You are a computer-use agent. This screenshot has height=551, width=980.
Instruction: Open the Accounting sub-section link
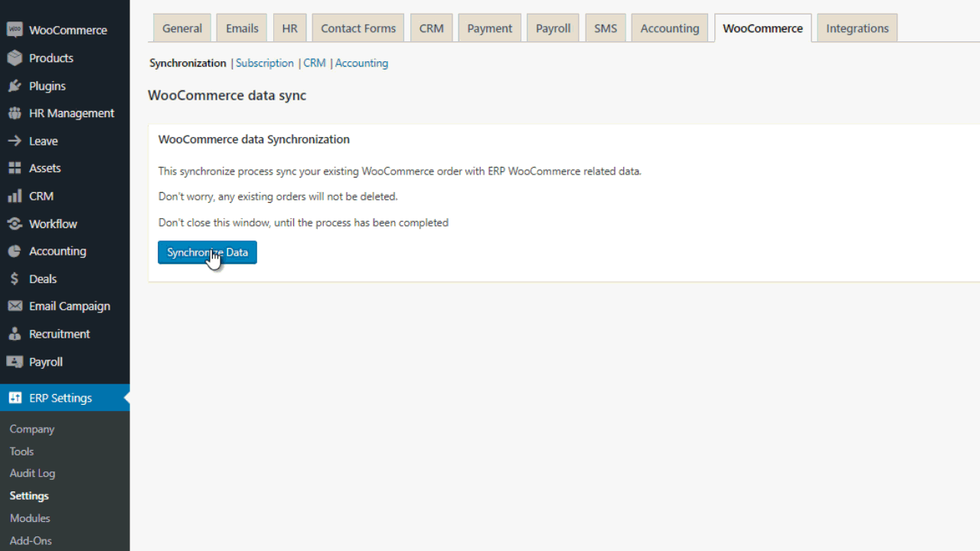tap(361, 64)
